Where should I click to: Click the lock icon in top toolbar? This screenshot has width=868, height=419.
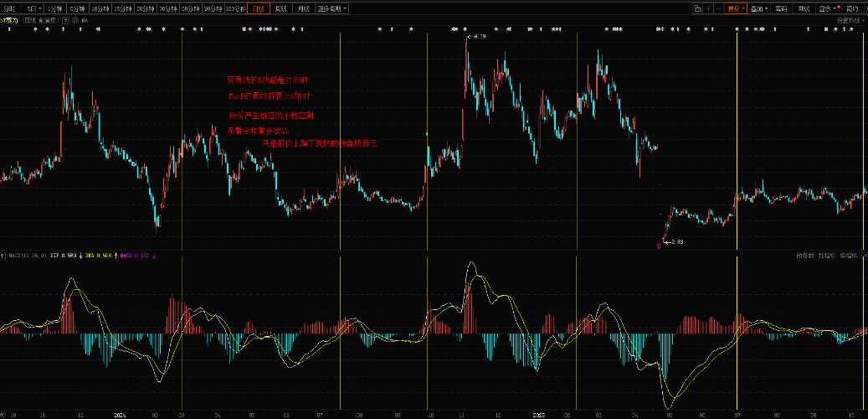pyautogui.click(x=697, y=9)
